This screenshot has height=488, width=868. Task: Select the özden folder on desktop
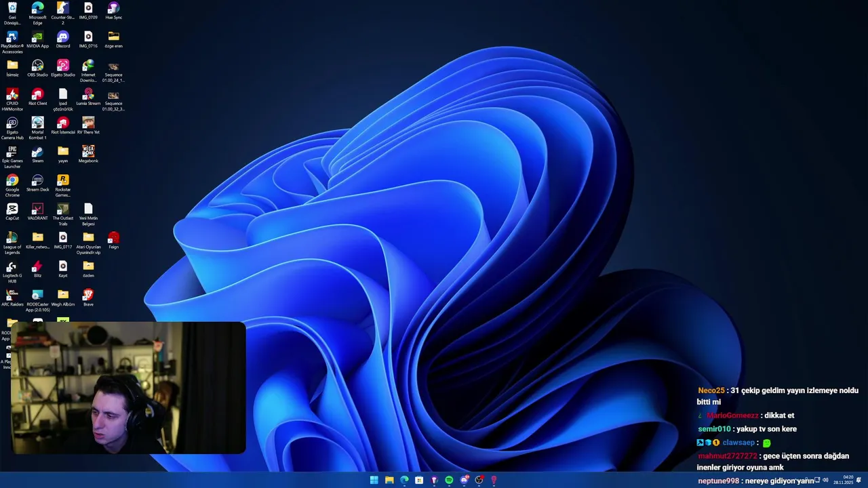[88, 269]
